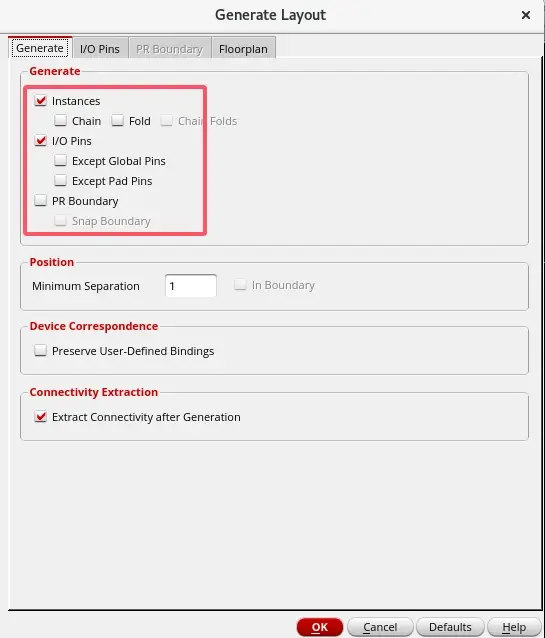Image resolution: width=545 pixels, height=638 pixels.
Task: Restore settings with Defaults button
Action: (x=450, y=627)
